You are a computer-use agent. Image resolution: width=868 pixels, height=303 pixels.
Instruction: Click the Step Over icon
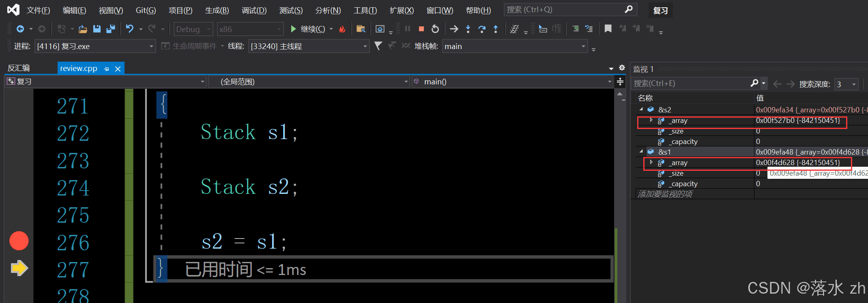pos(482,29)
